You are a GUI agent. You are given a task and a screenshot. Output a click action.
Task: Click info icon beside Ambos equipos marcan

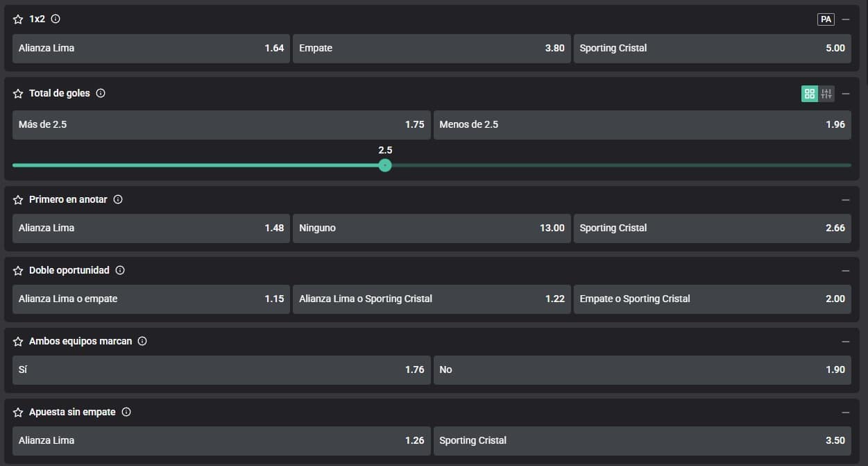click(x=142, y=341)
